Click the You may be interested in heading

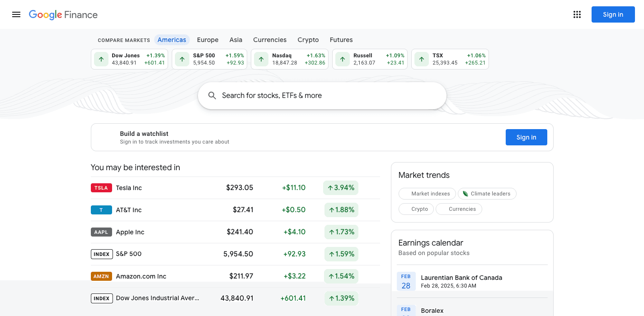click(x=136, y=167)
